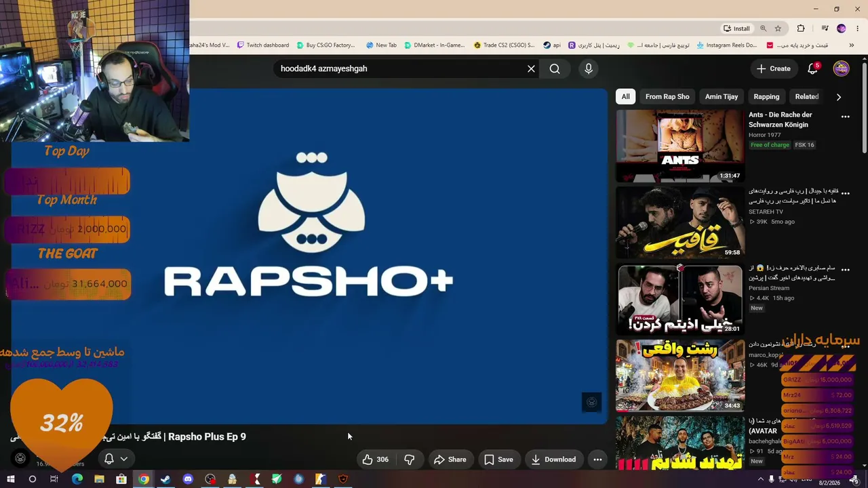Open the Ants movie thumbnail

pos(679,146)
